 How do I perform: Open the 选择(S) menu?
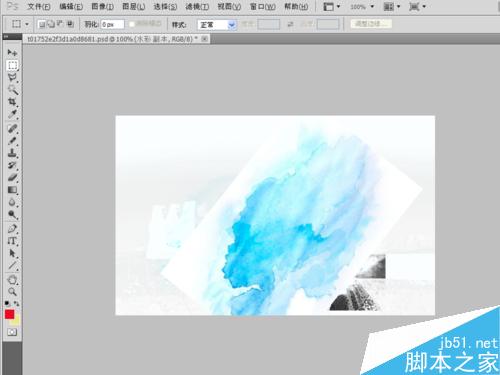coord(165,7)
